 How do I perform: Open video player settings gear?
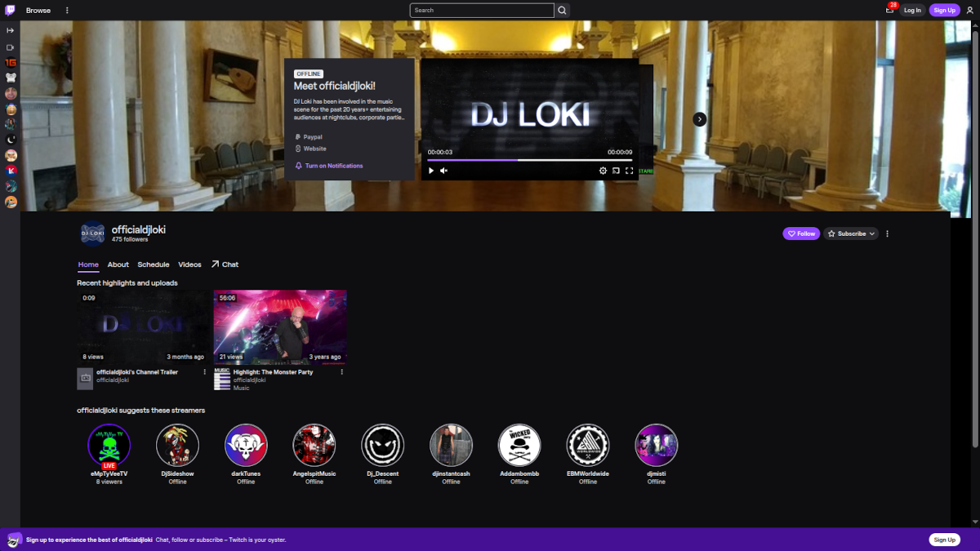(604, 171)
